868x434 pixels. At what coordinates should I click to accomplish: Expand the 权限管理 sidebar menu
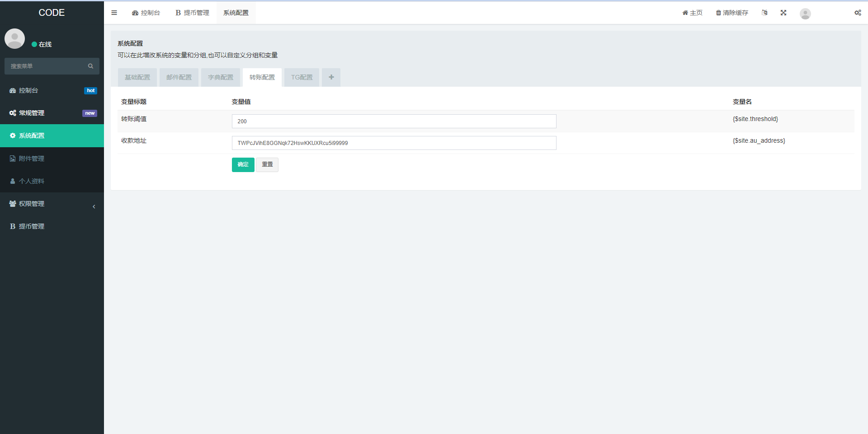[x=52, y=204]
